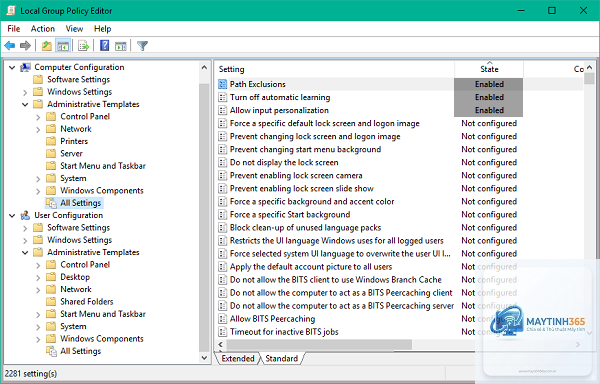The width and height of the screenshot is (600, 384).
Task: Select 'Prevent enabling lock screen camera' setting
Action: pyautogui.click(x=296, y=176)
